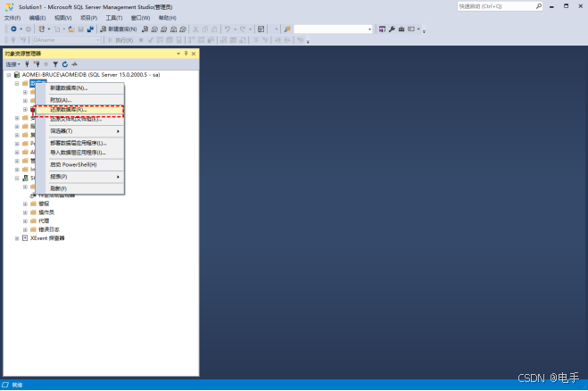Click the navigate back arrow icon

[x=13, y=29]
